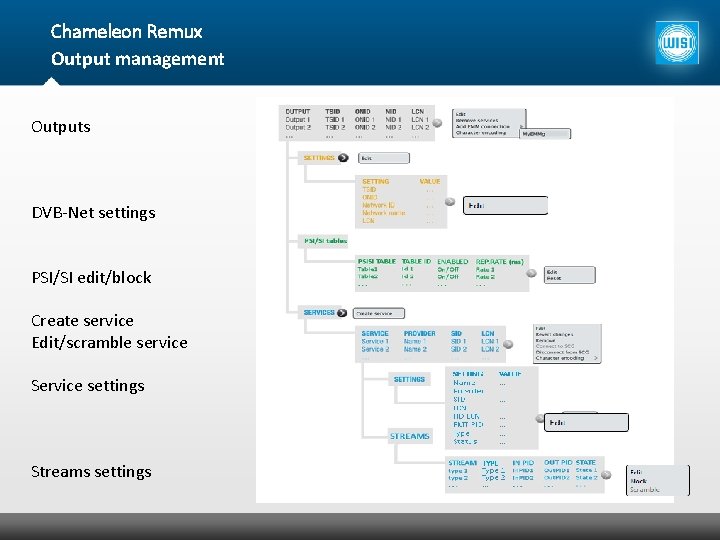Choose Edit in the streams menu

click(x=636, y=472)
